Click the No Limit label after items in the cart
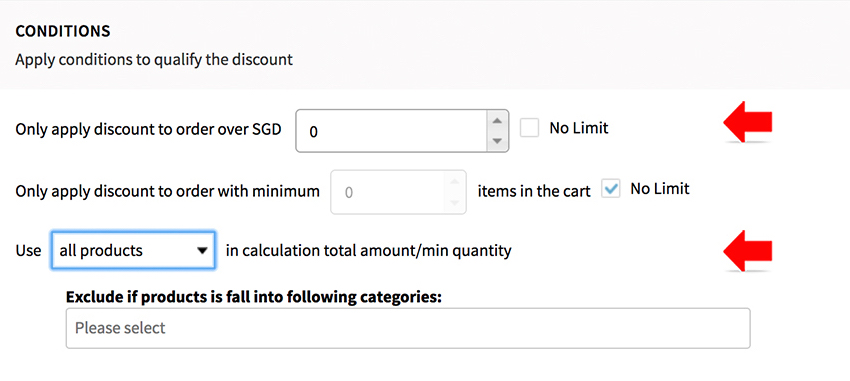Screen dimensions: 850x381 pos(660,189)
